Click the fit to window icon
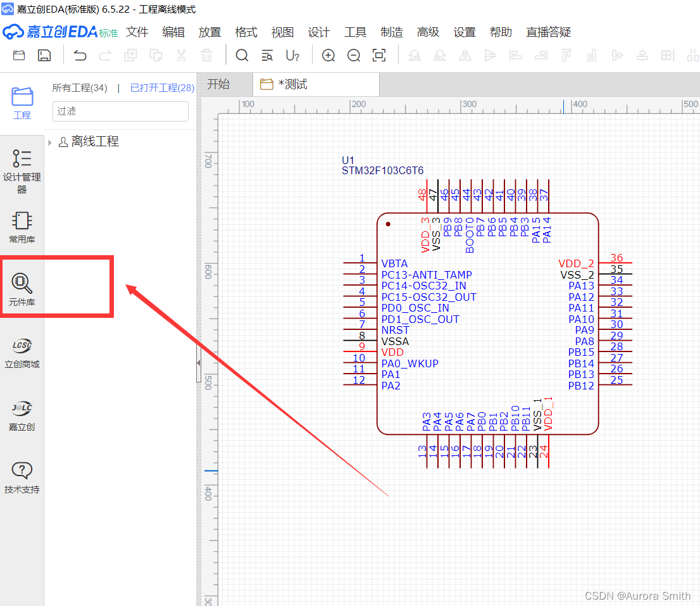Screen dimensions: 700x606 [379, 55]
